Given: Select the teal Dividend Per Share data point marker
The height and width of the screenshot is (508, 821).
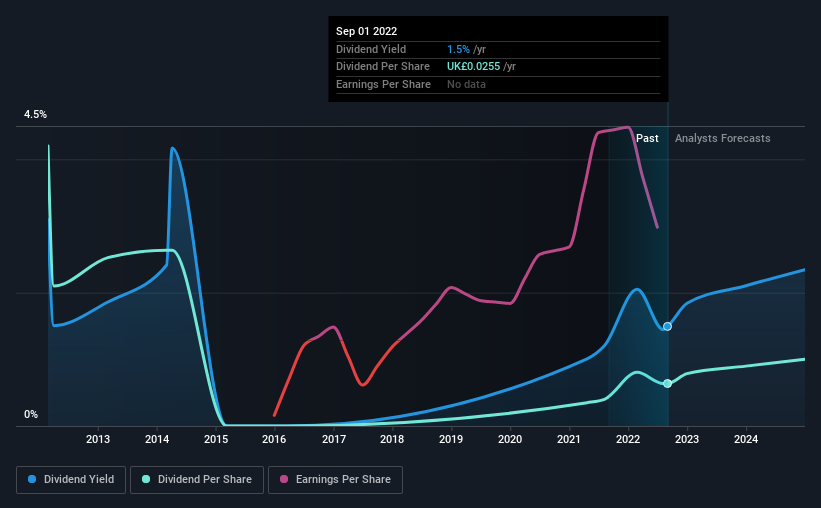Looking at the screenshot, I should [x=667, y=383].
